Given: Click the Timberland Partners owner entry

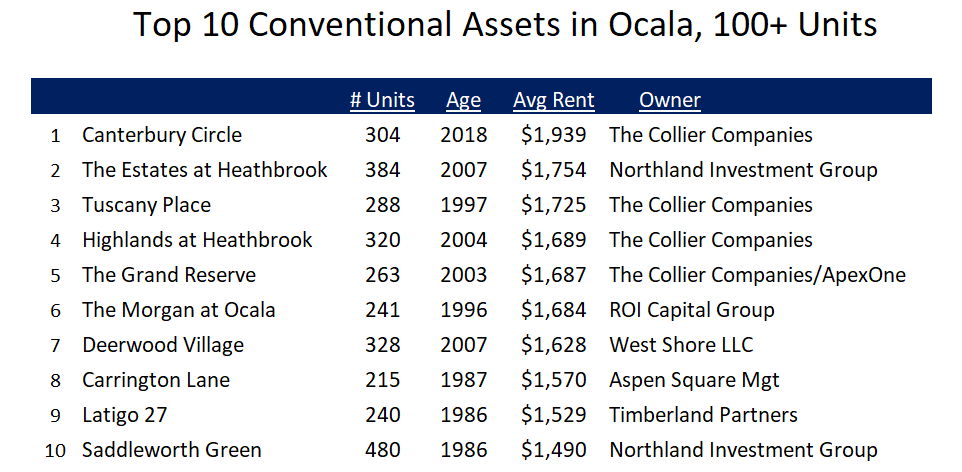Looking at the screenshot, I should (704, 415).
